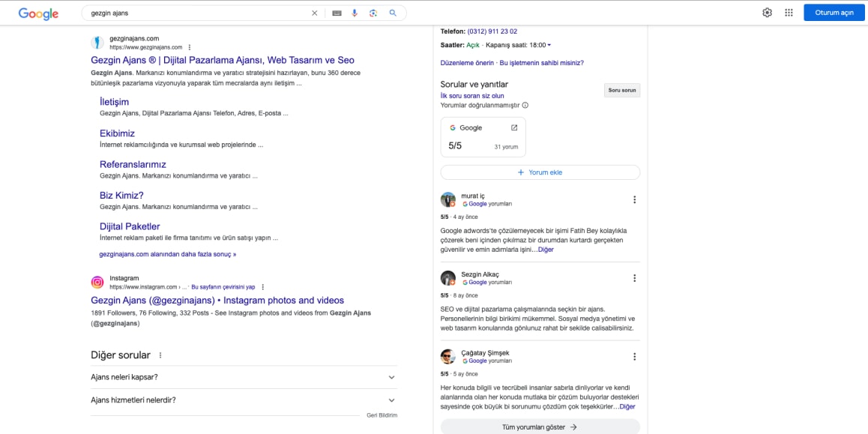Expand Çağatay Şimşek's review with Diğer
This screenshot has height=434, width=868.
point(627,407)
